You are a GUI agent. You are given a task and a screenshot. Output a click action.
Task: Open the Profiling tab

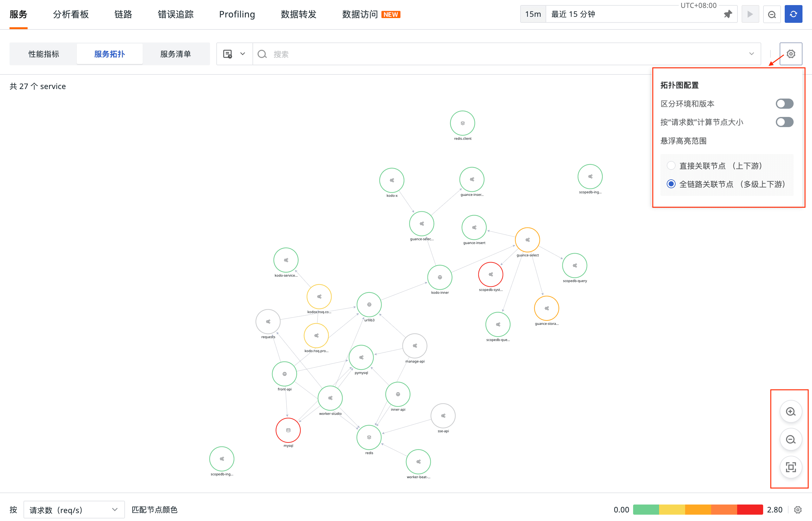coord(237,14)
